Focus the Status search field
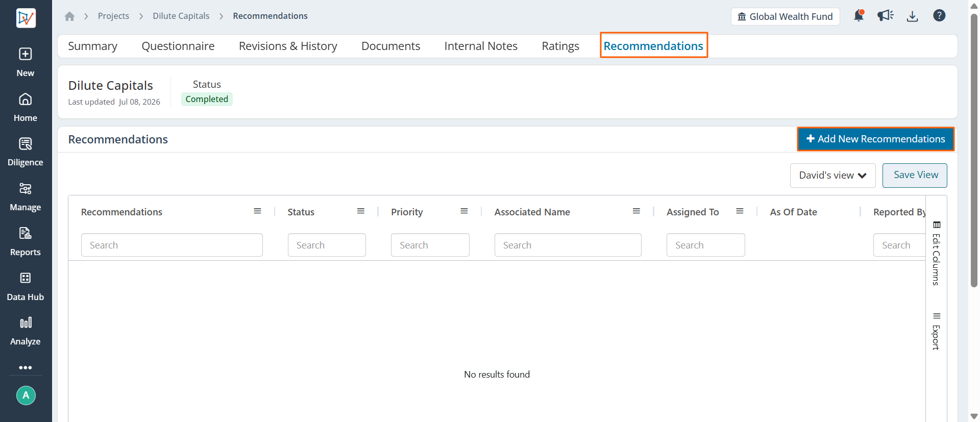Screen dimensions: 980x422 [327, 245]
